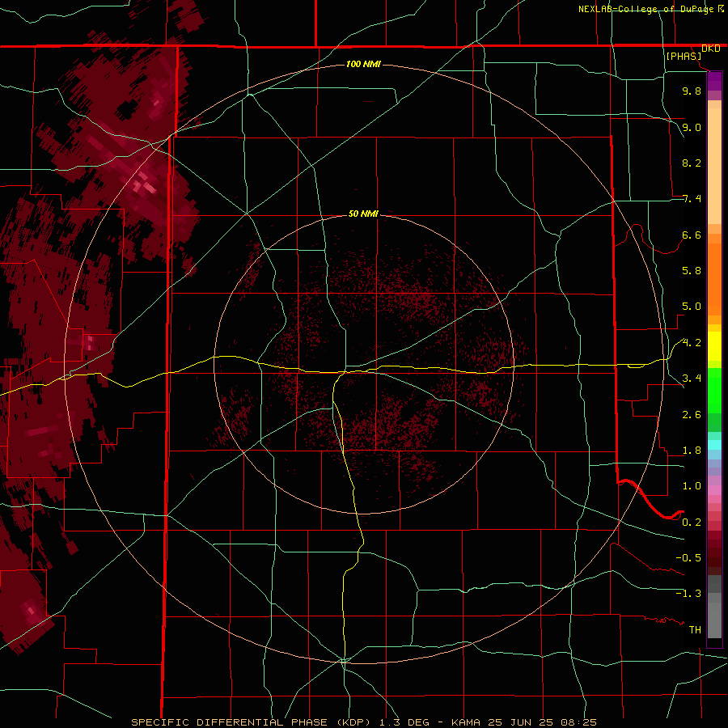Pick the purple top segment of color bar
Viewport: 728px width, 728px height.
[714, 81]
